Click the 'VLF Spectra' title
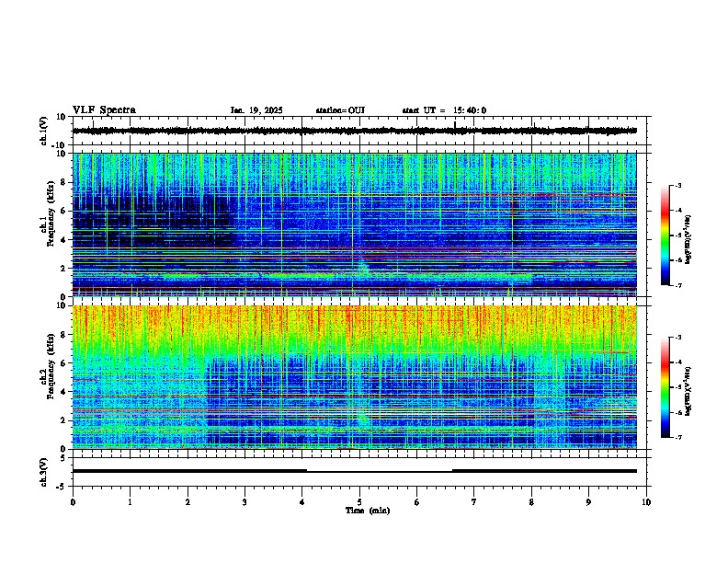Viewport: 728px width, 563px height. 104,110
